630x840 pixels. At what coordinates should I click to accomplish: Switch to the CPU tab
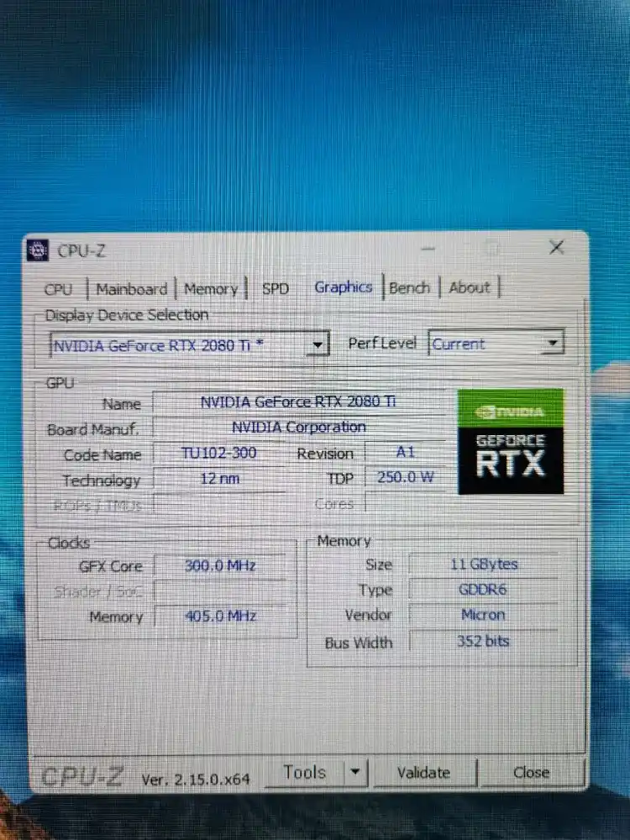pos(59,289)
